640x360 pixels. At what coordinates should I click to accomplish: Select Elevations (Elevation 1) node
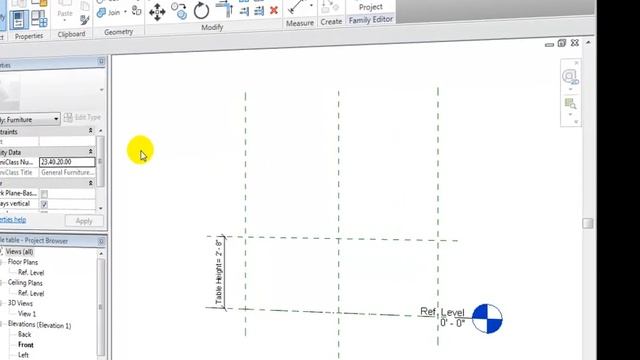[40, 325]
